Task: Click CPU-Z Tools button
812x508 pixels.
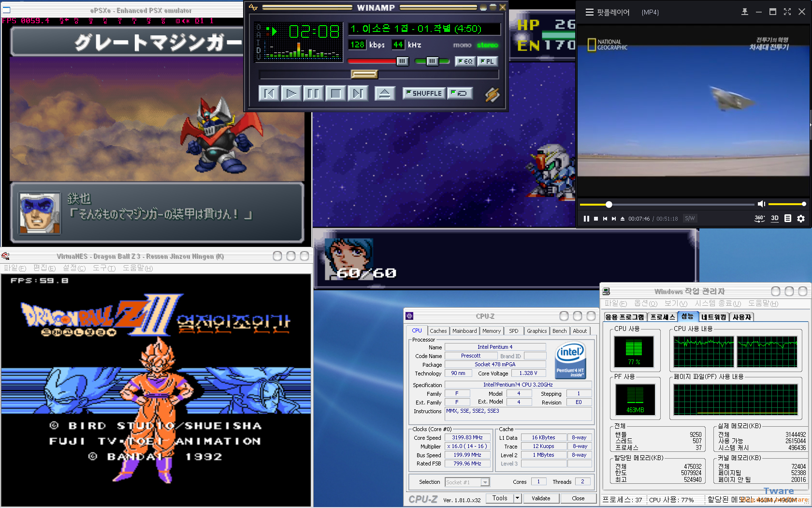Action: coord(500,498)
